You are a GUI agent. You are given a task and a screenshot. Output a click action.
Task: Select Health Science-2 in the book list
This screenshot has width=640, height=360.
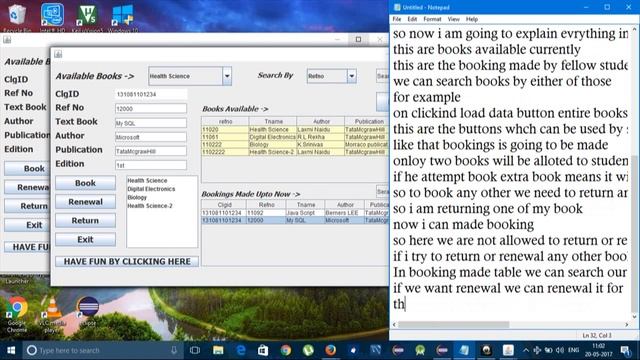(150, 206)
